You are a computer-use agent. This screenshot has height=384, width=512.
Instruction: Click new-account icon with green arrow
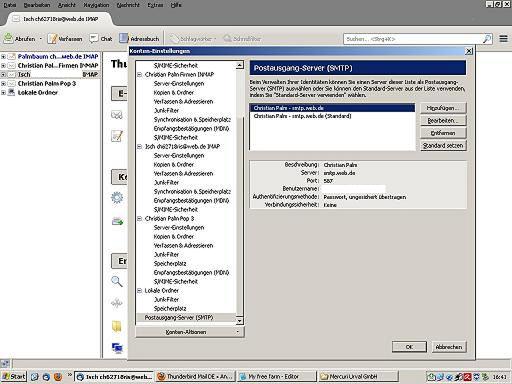click(117, 221)
